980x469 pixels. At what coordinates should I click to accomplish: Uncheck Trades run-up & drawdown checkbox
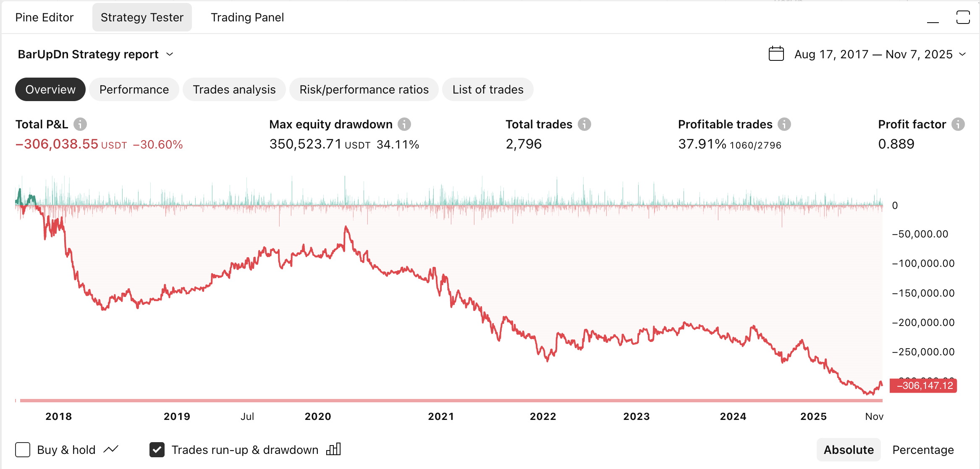(x=157, y=450)
